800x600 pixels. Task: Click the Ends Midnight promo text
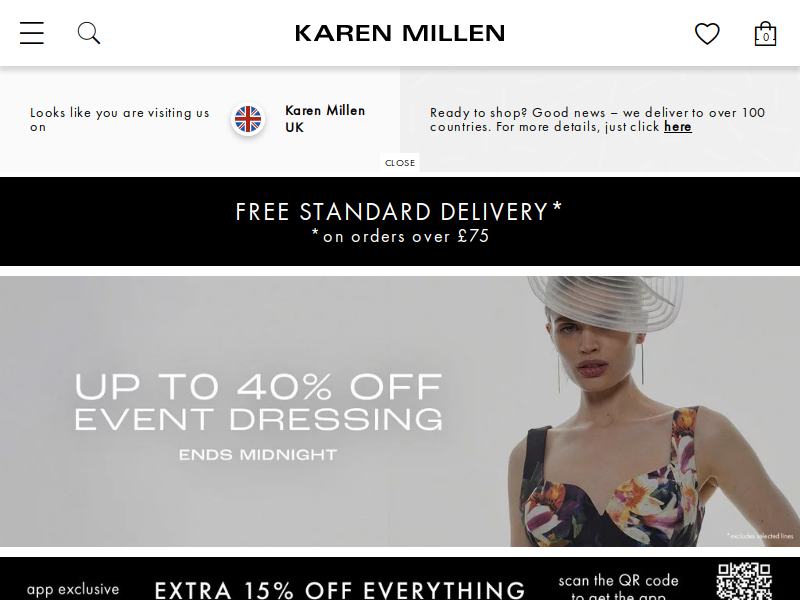point(258,455)
